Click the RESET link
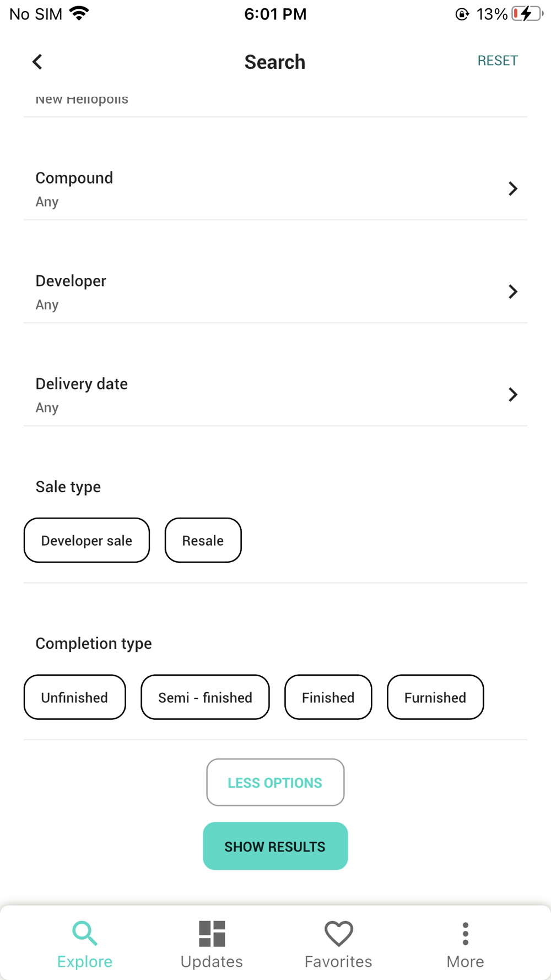551x980 pixels. [498, 61]
